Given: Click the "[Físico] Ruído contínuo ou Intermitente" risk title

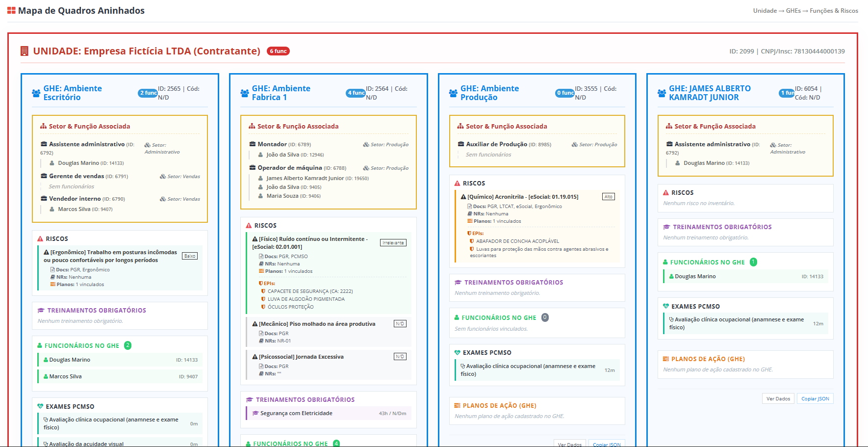Looking at the screenshot, I should tap(310, 243).
